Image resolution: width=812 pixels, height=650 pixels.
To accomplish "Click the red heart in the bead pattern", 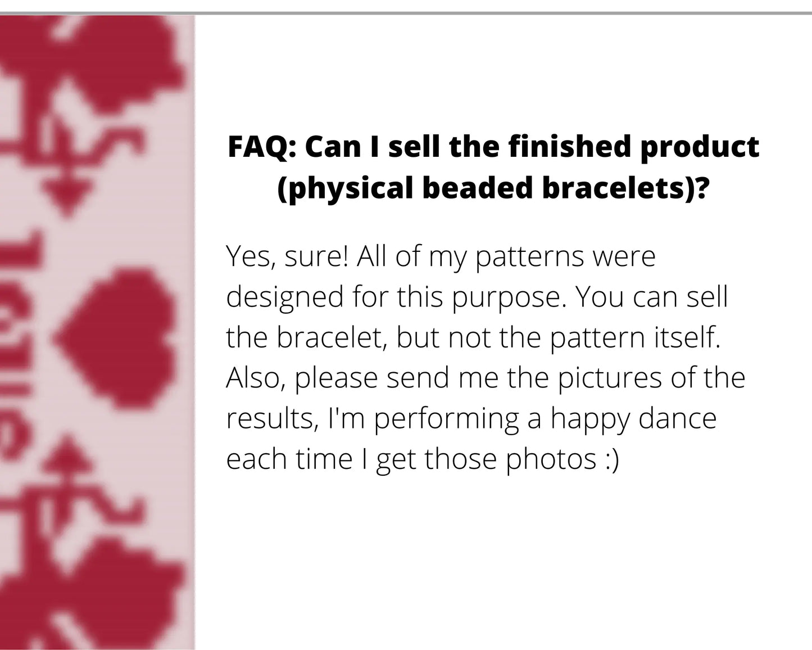I will [121, 338].
